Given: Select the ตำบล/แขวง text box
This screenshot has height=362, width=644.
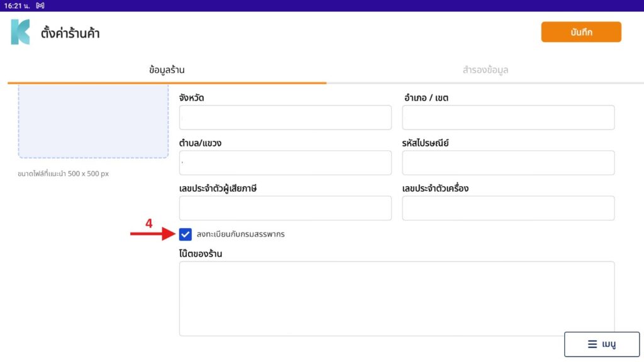Looking at the screenshot, I should [285, 163].
